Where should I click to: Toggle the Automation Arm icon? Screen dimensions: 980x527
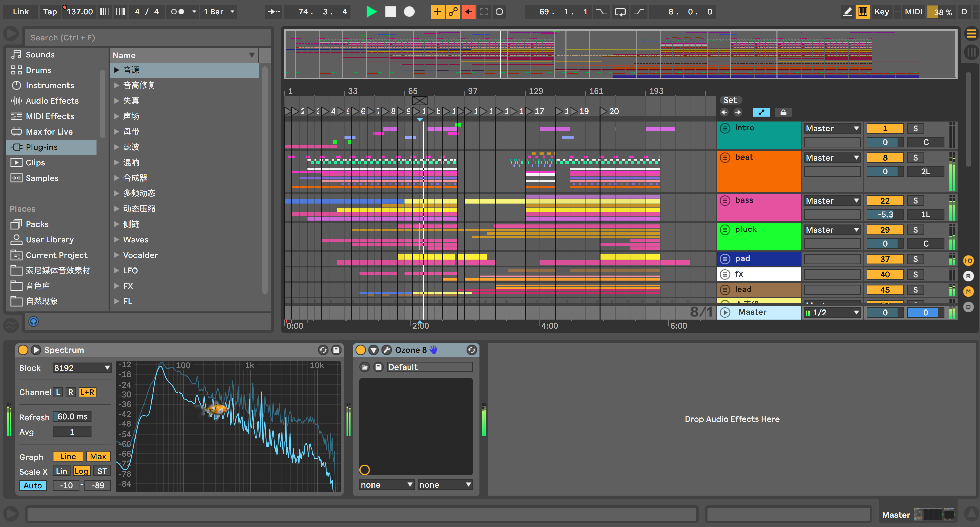pos(453,12)
